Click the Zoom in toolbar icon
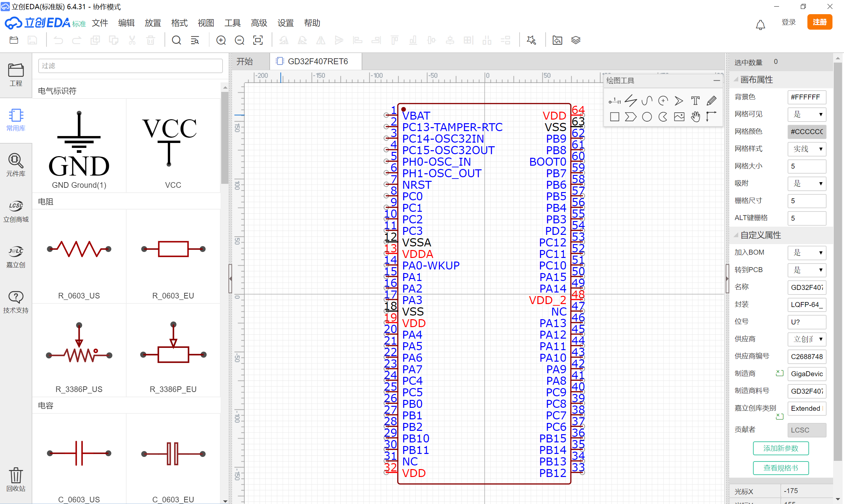Image resolution: width=844 pixels, height=504 pixels. point(221,40)
